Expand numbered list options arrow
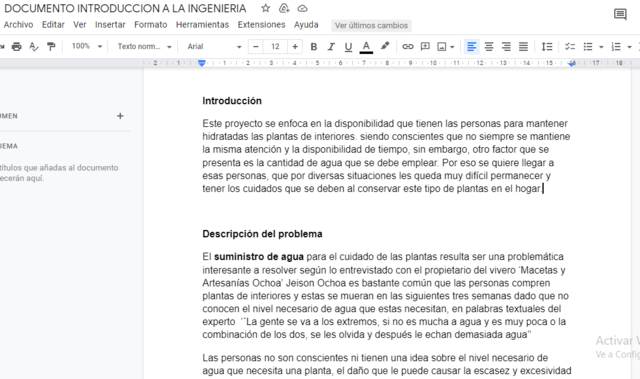Screen dimensions: 640x379 pos(629,47)
